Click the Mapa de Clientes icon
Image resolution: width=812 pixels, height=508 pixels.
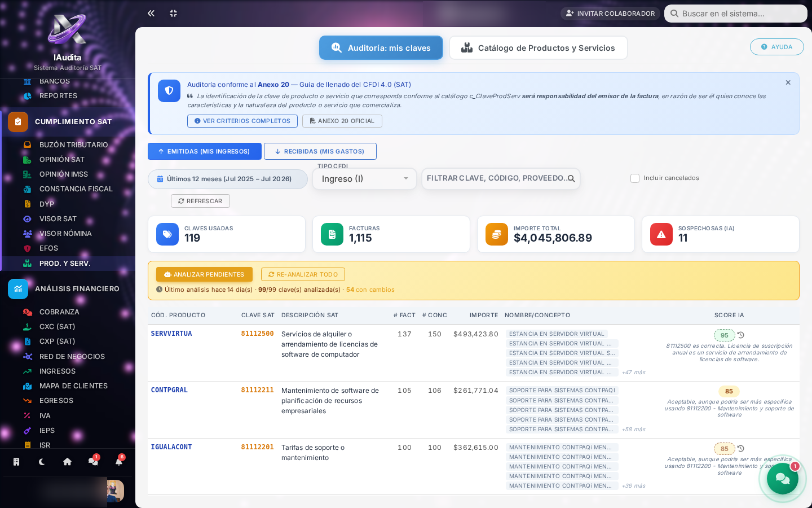27,386
